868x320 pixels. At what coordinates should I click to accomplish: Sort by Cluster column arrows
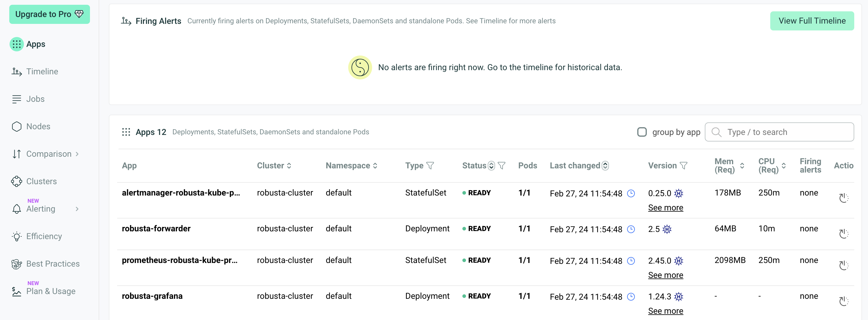[x=289, y=166]
